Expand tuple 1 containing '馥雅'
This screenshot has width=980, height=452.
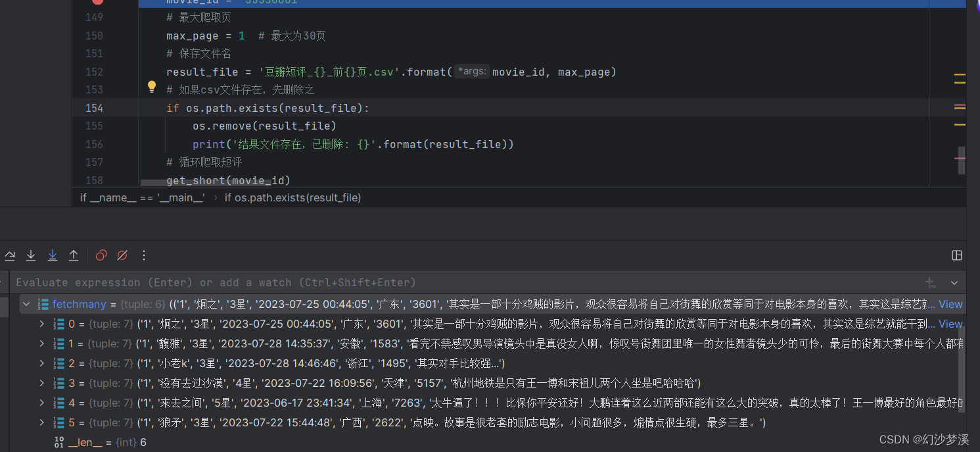tap(41, 343)
